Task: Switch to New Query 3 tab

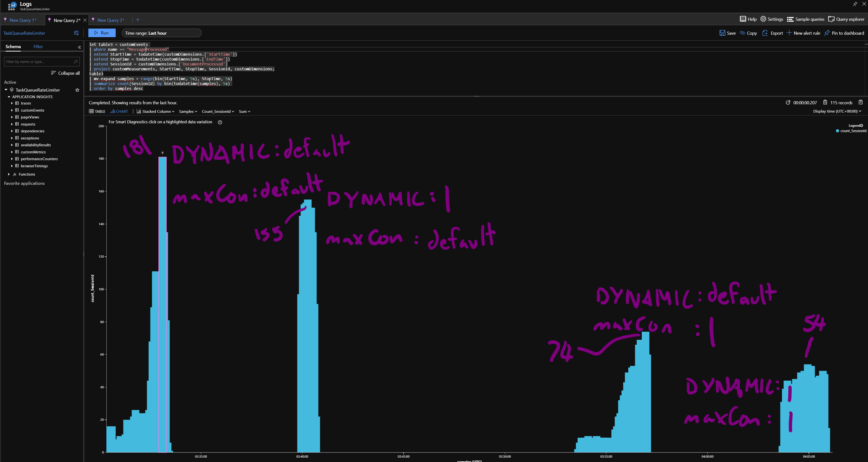Action: pos(110,20)
